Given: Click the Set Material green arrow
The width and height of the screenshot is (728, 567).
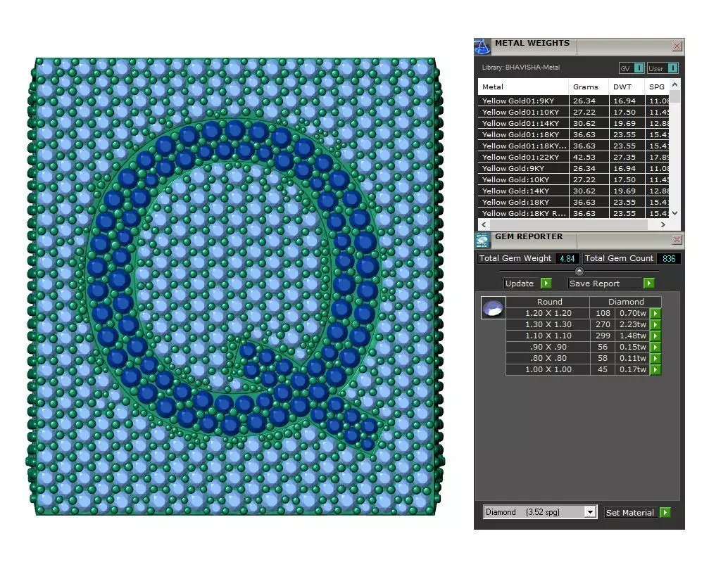Looking at the screenshot, I should pos(665,512).
